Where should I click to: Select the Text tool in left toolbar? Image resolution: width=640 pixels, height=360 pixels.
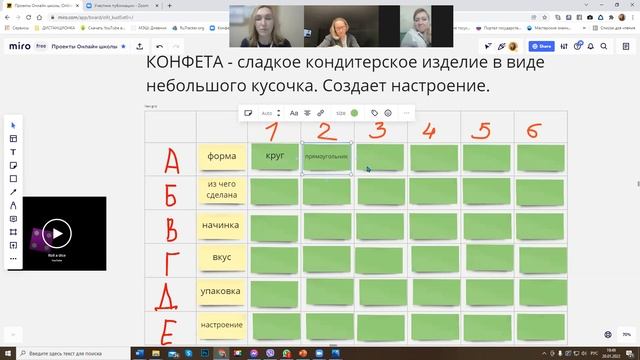click(x=13, y=152)
